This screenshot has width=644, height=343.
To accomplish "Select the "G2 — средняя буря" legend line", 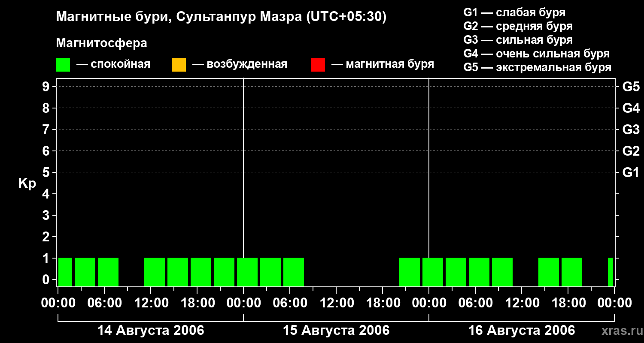I will point(518,26).
